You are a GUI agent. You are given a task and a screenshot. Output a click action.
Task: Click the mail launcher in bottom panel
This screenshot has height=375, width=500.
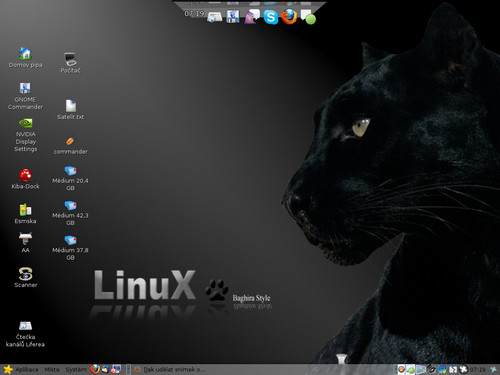tap(106, 369)
